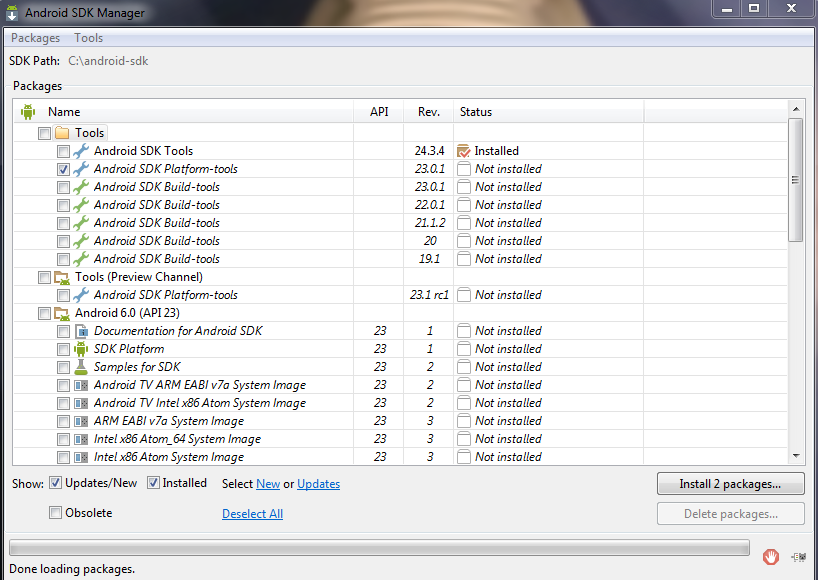The width and height of the screenshot is (818, 580).
Task: Check Platform-tools 23.1 rc1 checkbox
Action: 63,296
